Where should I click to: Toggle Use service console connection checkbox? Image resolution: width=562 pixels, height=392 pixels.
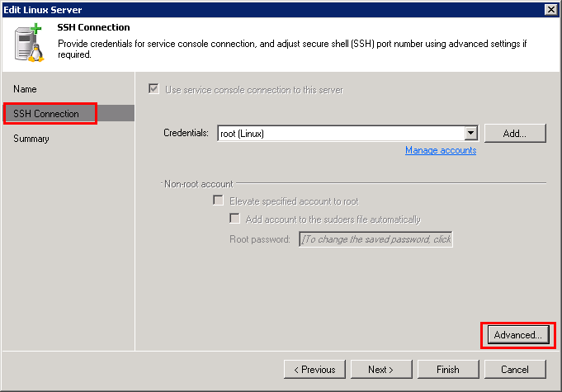point(153,89)
